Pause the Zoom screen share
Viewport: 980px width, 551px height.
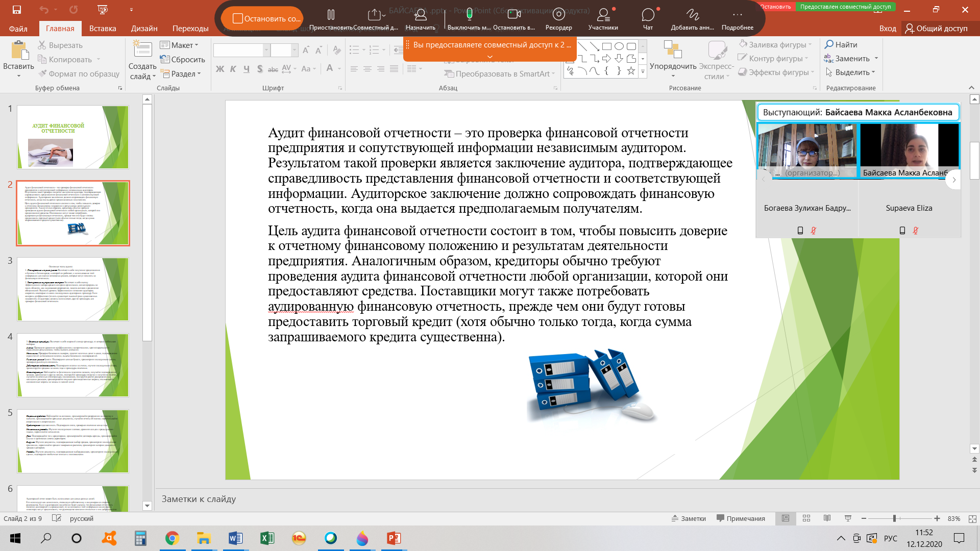(331, 19)
